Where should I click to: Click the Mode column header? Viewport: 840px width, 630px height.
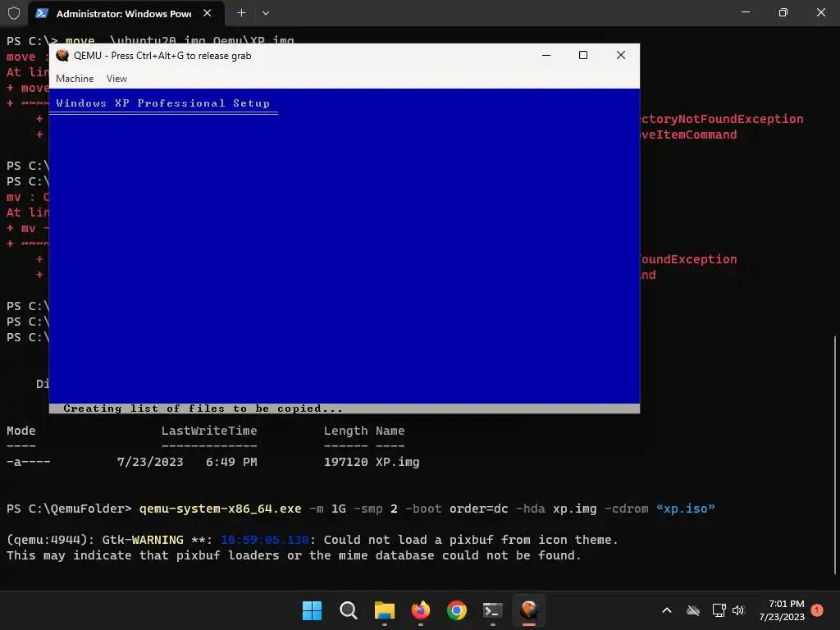pyautogui.click(x=21, y=431)
